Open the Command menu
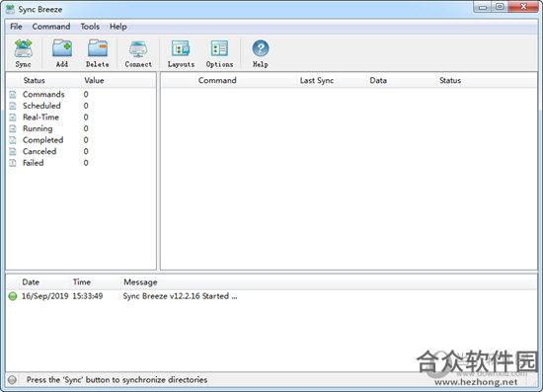 click(x=51, y=27)
